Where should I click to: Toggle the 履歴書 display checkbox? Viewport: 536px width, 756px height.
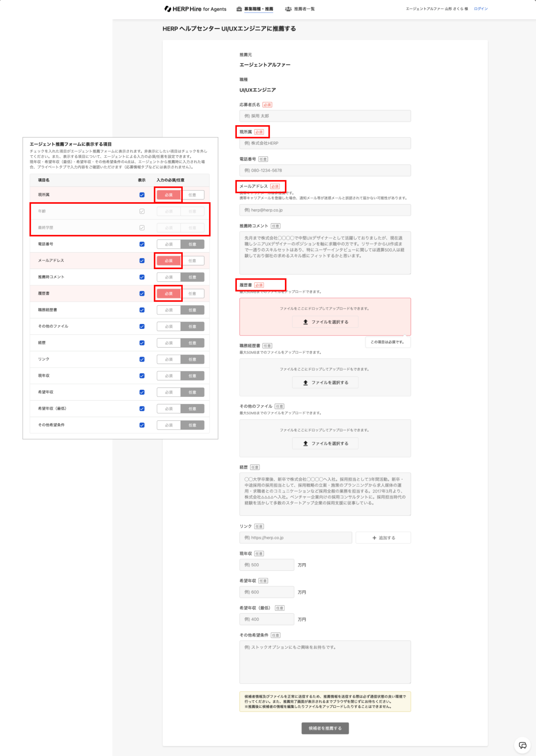click(x=142, y=293)
